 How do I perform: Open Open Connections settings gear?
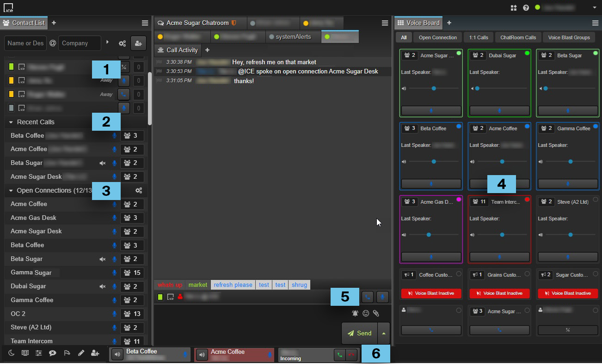pos(138,190)
